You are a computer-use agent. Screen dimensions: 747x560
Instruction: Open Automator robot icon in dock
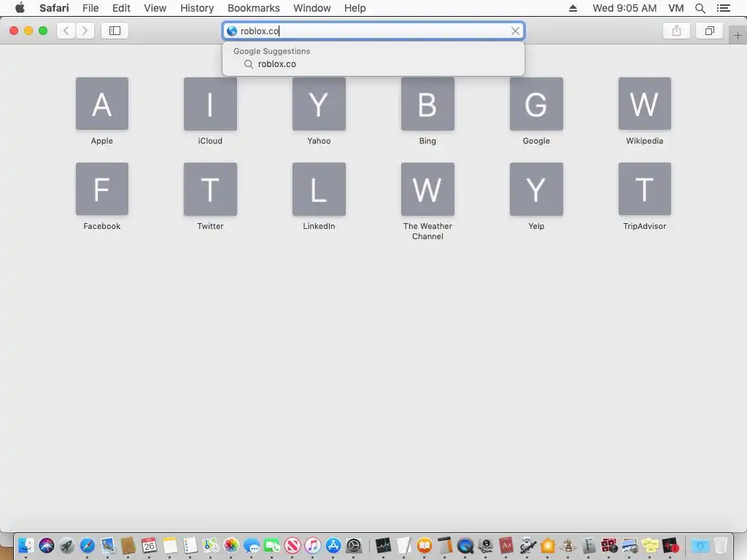point(527,545)
